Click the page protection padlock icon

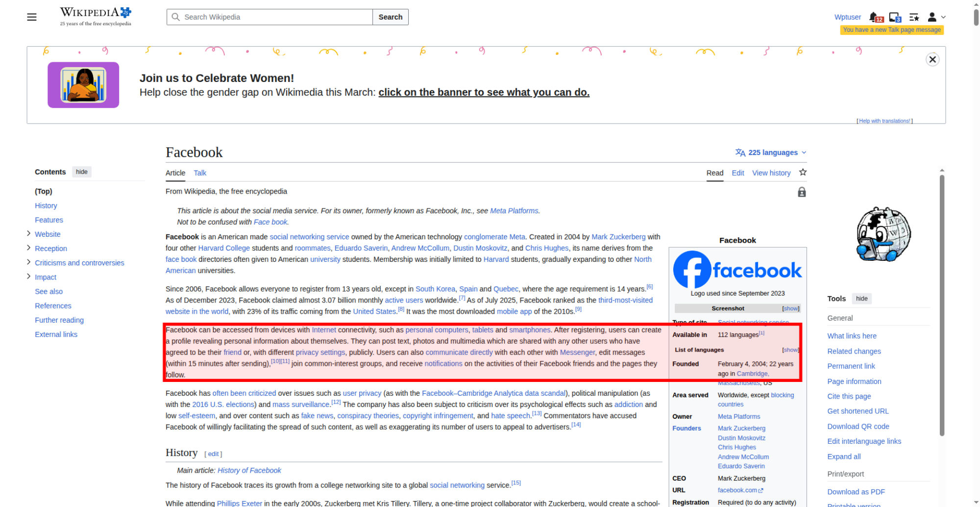802,192
